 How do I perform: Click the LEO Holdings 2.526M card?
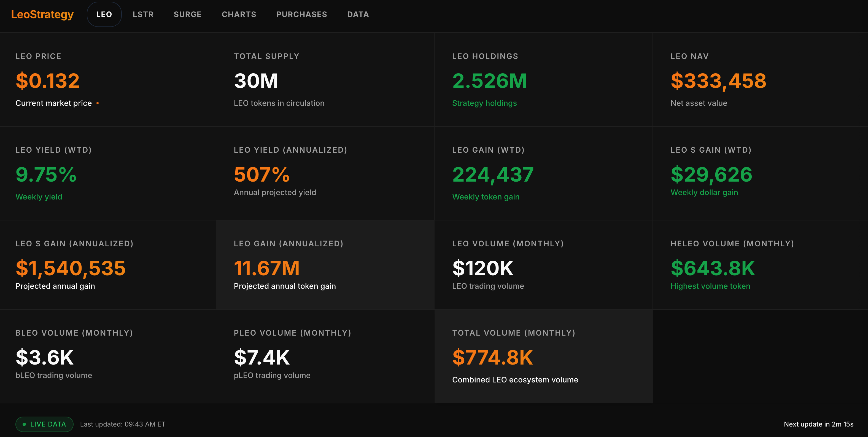point(543,80)
